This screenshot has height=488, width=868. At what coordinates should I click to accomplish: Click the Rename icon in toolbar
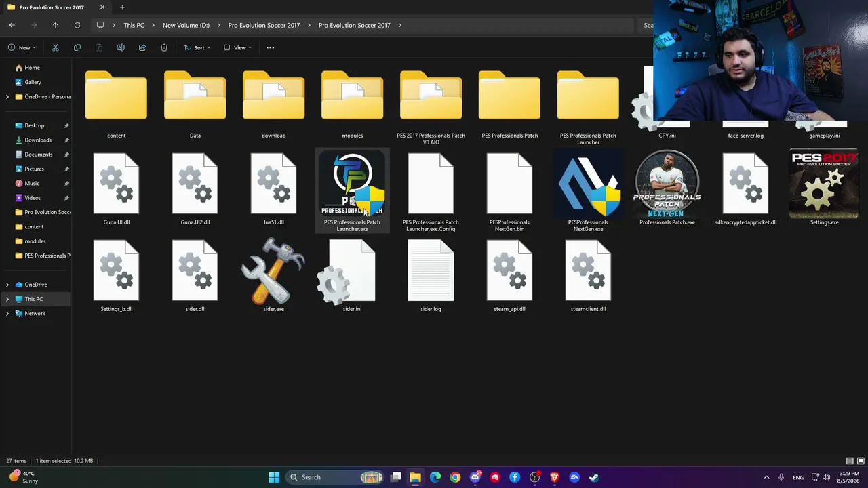point(121,47)
